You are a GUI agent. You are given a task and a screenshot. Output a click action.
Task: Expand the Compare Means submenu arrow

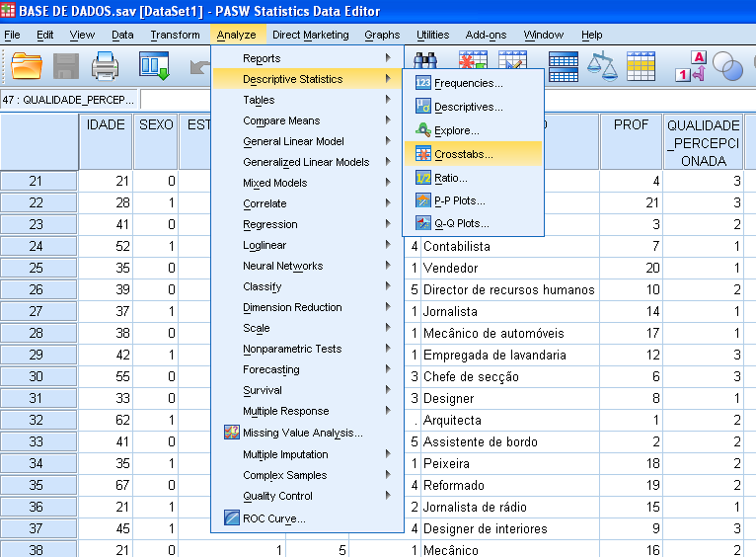pyautogui.click(x=388, y=120)
